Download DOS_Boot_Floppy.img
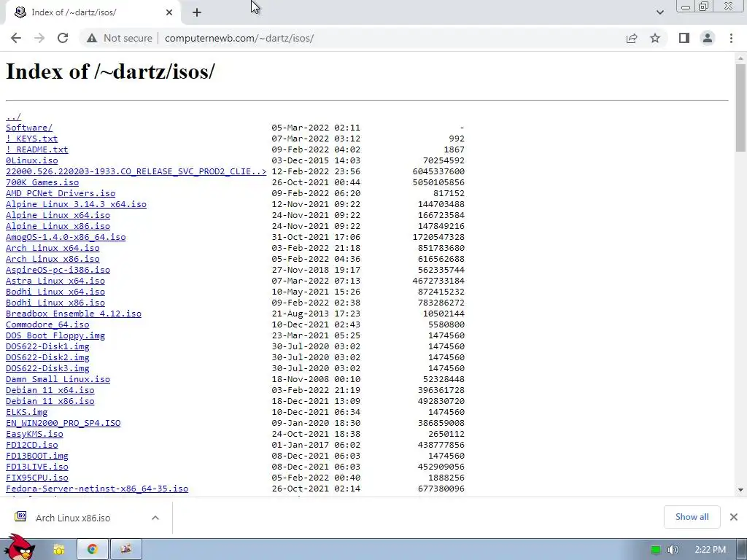The height and width of the screenshot is (560, 747). coord(55,335)
